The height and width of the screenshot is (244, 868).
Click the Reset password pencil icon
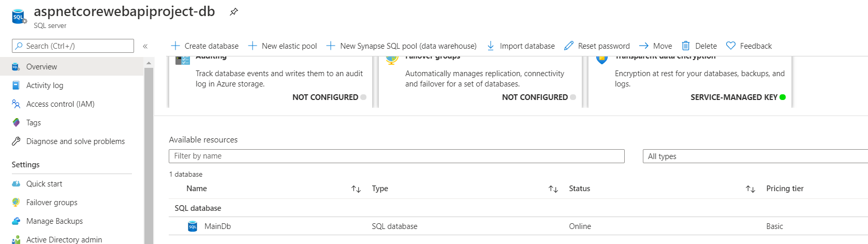point(569,46)
